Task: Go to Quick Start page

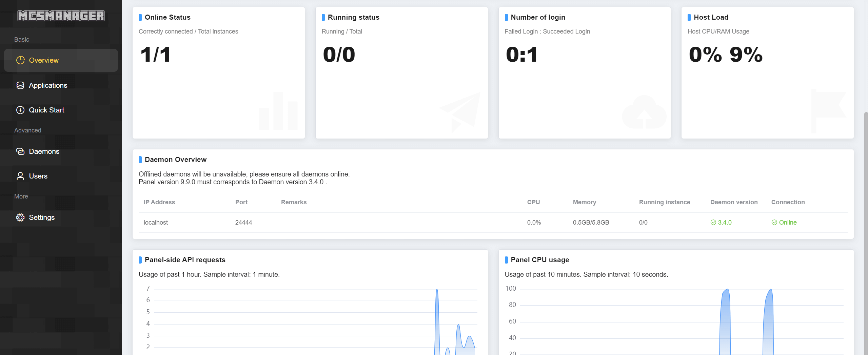Action: pyautogui.click(x=61, y=110)
